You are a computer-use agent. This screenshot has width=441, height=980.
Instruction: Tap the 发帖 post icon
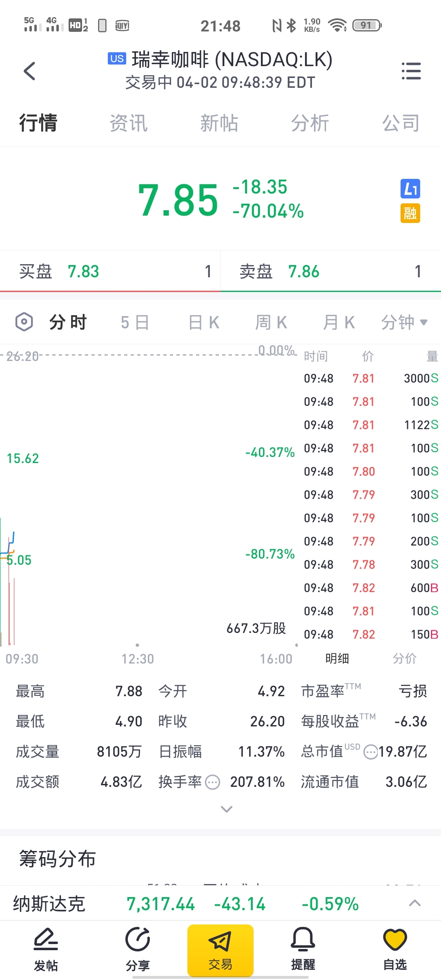click(x=46, y=949)
